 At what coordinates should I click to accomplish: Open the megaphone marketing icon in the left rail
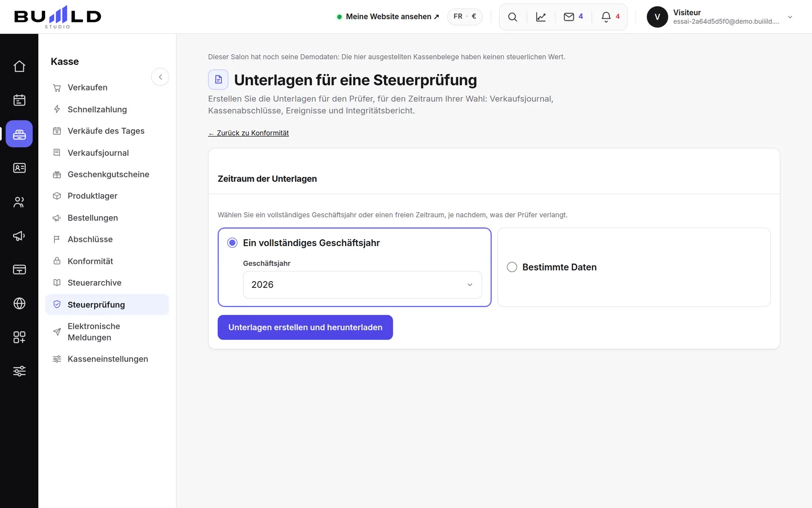[x=19, y=235]
